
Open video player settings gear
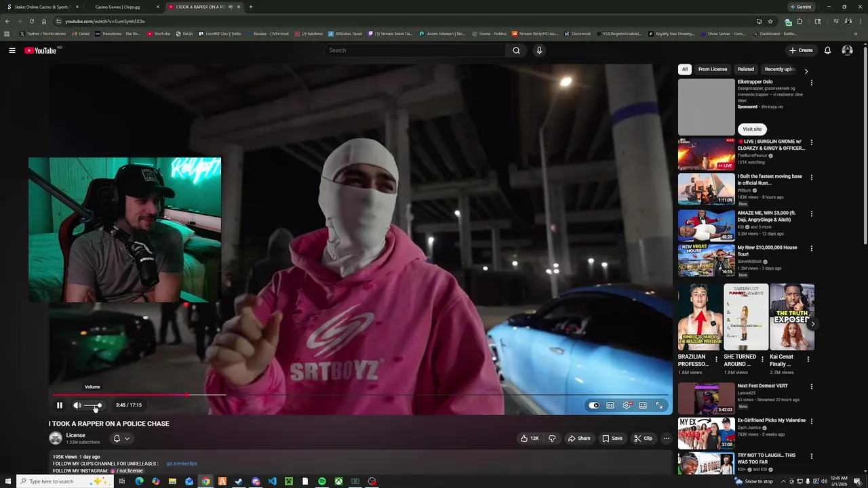pos(627,405)
